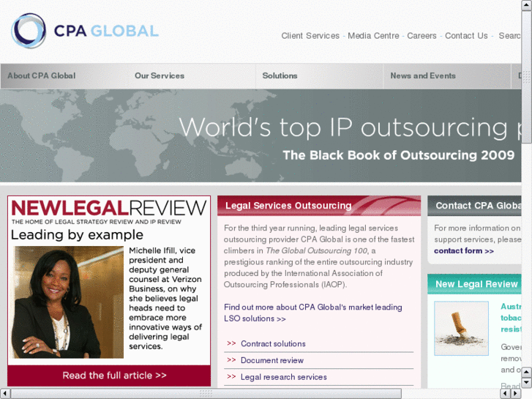Click the cigarette butt thumbnail
532x399 pixels.
click(462, 329)
